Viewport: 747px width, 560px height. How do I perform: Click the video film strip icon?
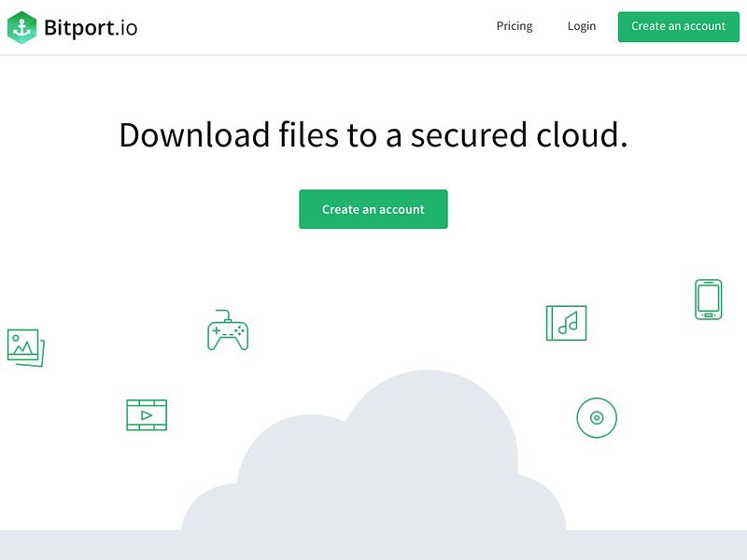[x=147, y=415]
